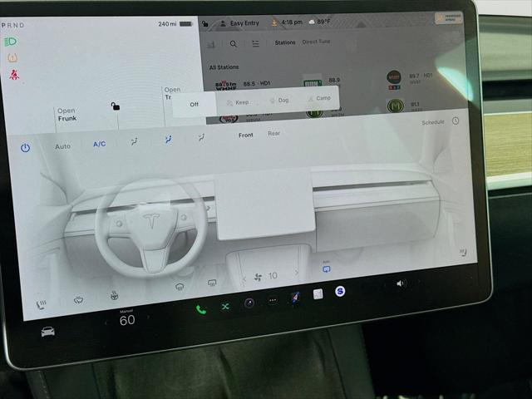Tap the lock status icon in status bar

[205, 23]
